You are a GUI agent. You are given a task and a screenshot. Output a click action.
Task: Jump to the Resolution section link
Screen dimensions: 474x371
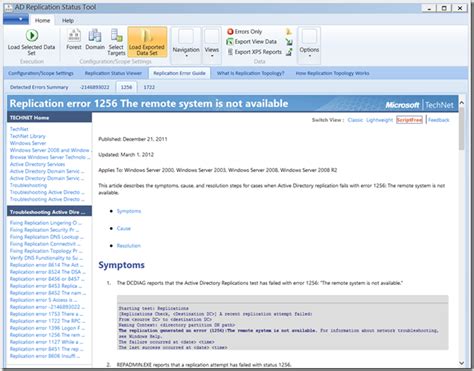[x=129, y=246]
